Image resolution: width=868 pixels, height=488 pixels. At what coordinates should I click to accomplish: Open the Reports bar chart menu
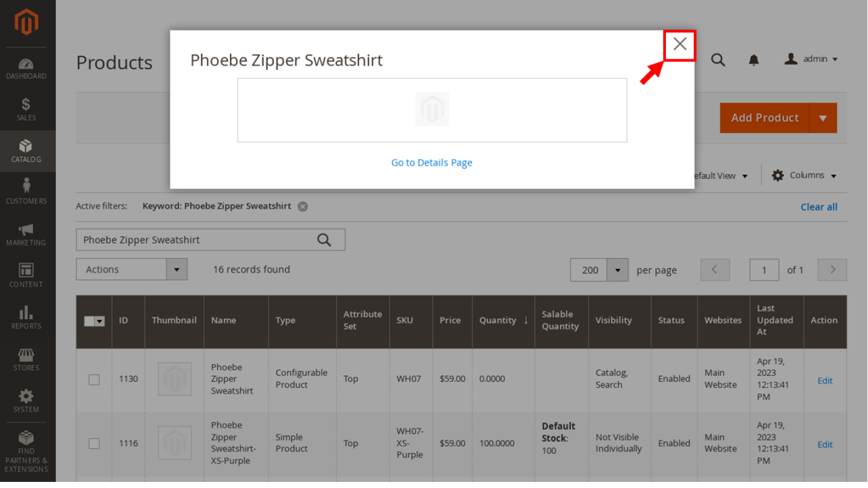(26, 317)
